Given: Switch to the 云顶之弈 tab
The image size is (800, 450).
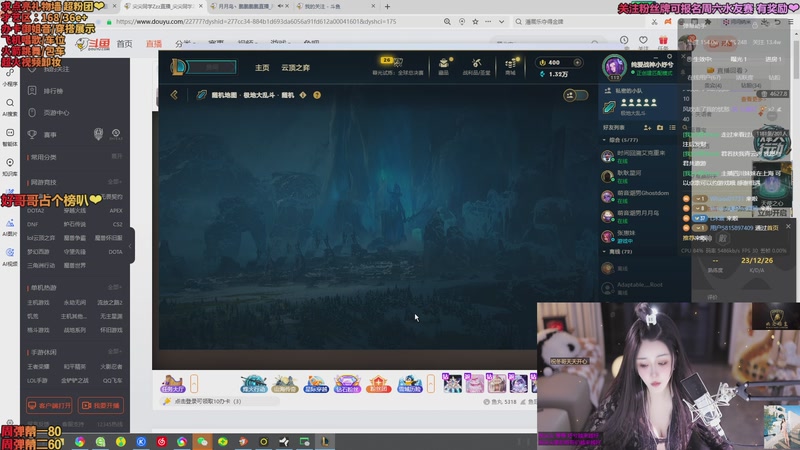Looking at the screenshot, I should pos(295,67).
